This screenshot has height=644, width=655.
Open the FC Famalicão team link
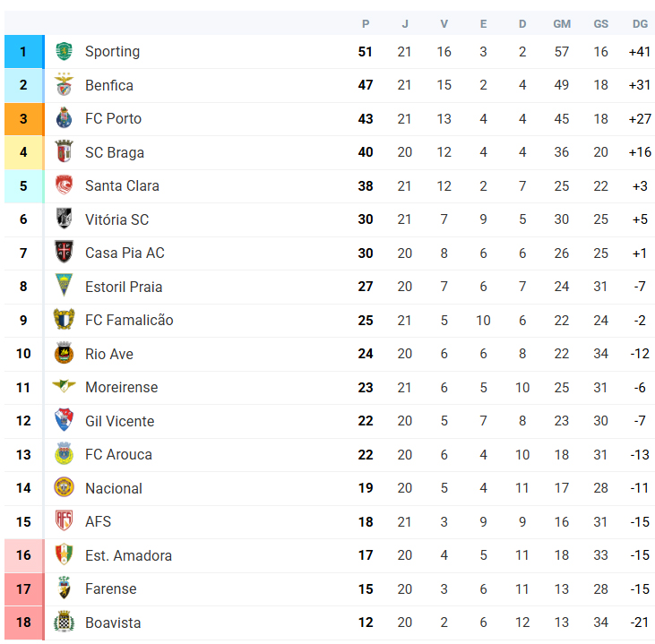pyautogui.click(x=129, y=320)
